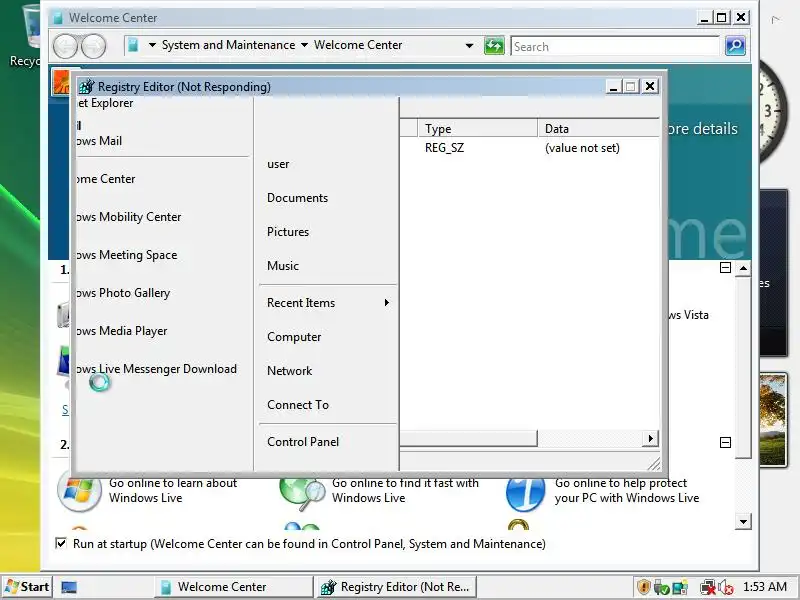Click the Welcome Center scrollbar up arrow
The width and height of the screenshot is (800, 600).
click(743, 268)
